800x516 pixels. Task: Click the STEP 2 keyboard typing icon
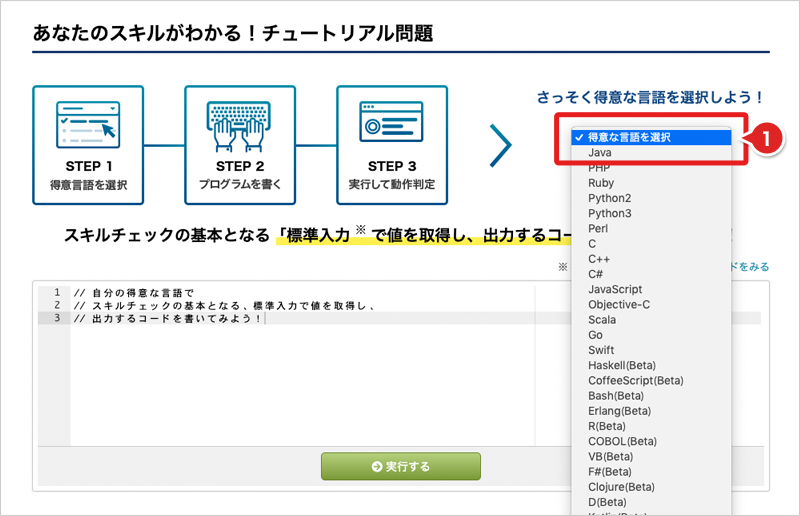click(x=239, y=126)
